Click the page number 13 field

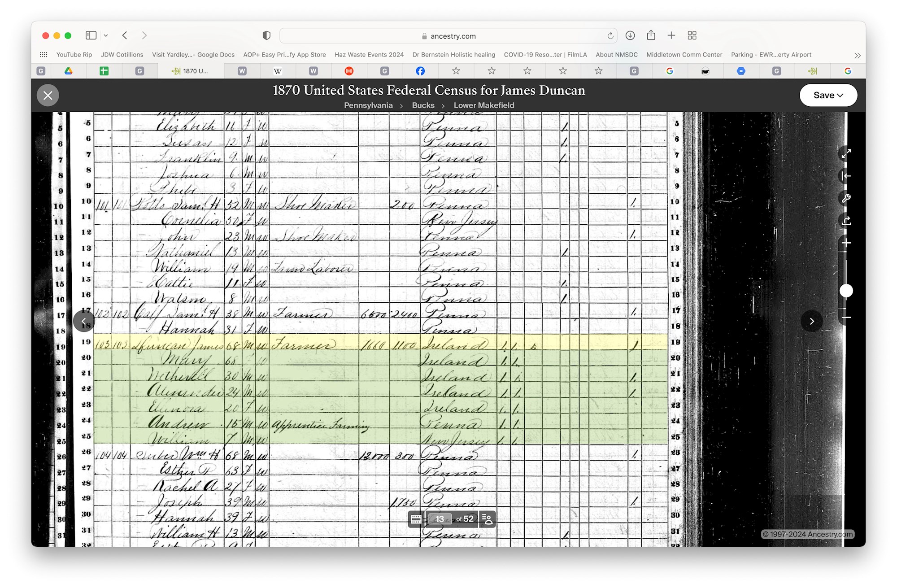pyautogui.click(x=440, y=519)
